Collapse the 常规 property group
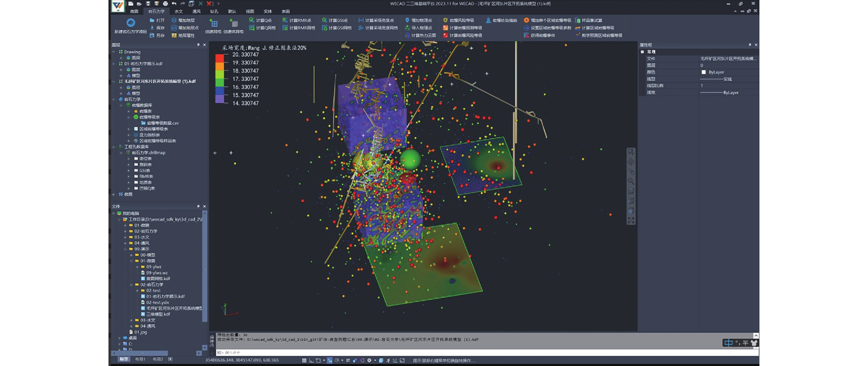868x366 pixels. [642, 52]
